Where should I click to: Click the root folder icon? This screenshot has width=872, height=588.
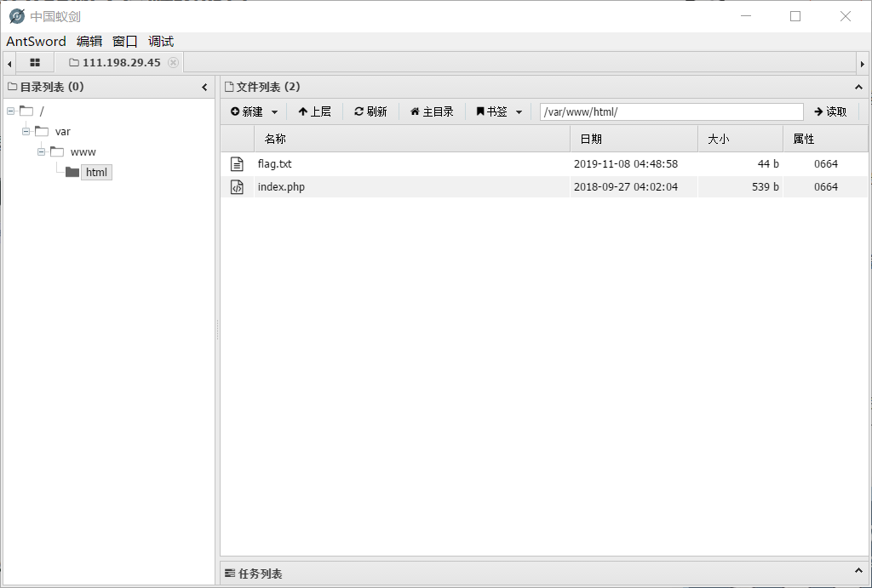click(x=26, y=111)
